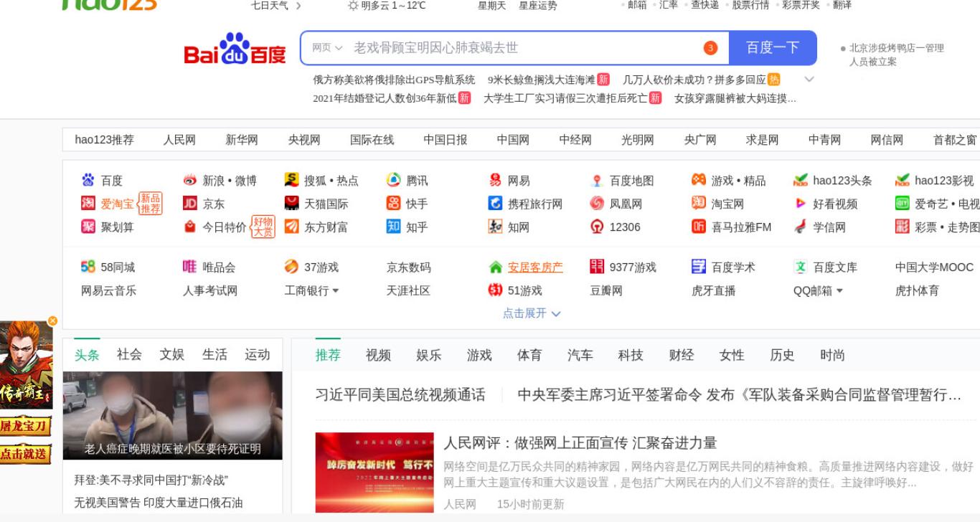
Task: Open the 知乎 icon
Action: (393, 227)
